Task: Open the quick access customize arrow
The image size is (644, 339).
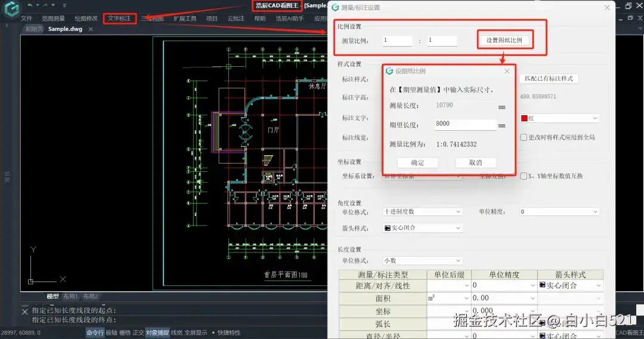Action: (64, 5)
